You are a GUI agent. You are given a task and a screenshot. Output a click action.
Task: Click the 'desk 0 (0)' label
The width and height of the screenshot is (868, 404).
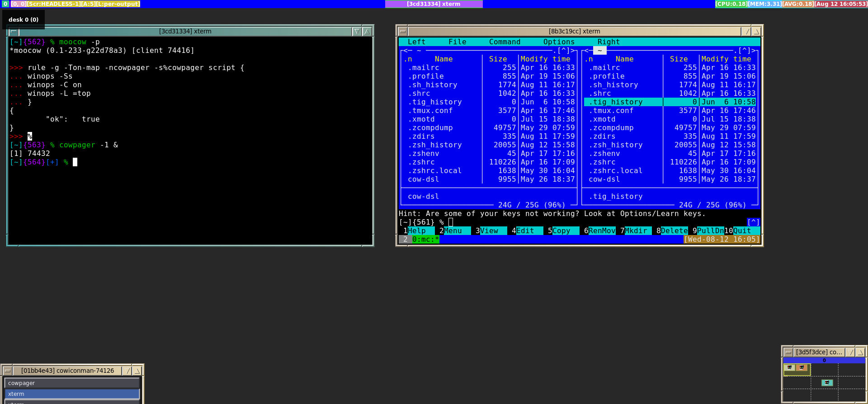click(x=24, y=20)
